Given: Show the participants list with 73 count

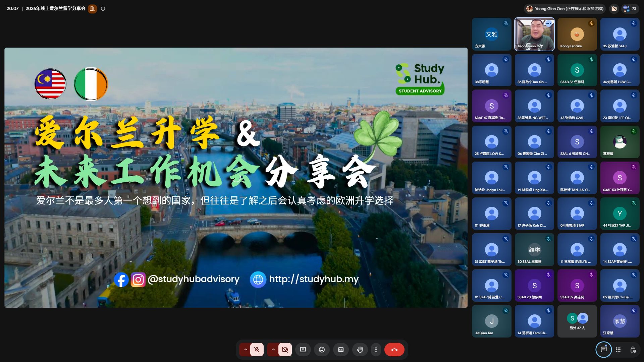Looking at the screenshot, I should pyautogui.click(x=630, y=9).
